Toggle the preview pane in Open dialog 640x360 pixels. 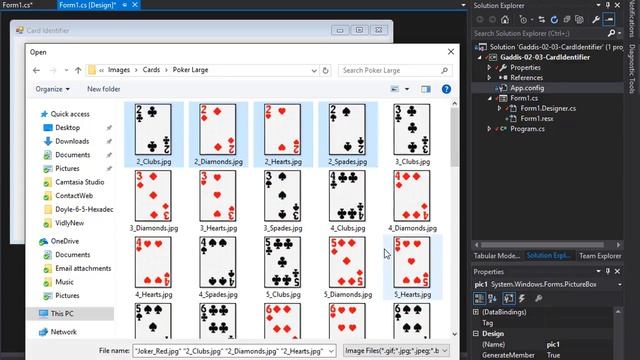[426, 89]
